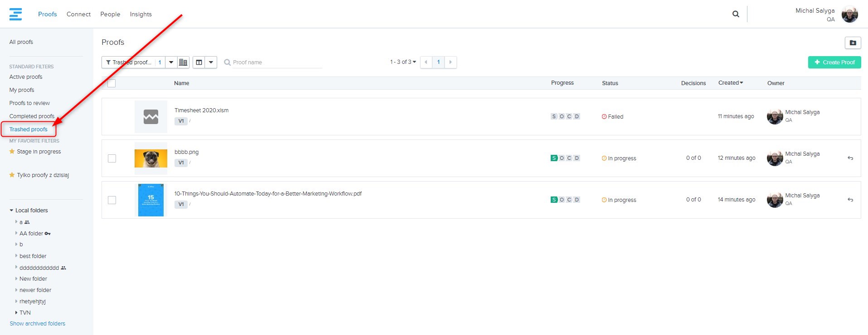Switch to the Insights tab
Screen dimensions: 868x335
coord(141,14)
